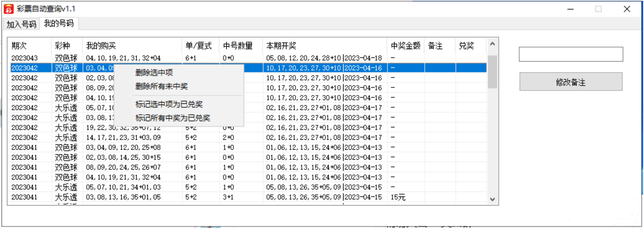Choose 删除所有未中奖 from context menu
Image resolution: width=644 pixels, height=228 pixels.
161,86
